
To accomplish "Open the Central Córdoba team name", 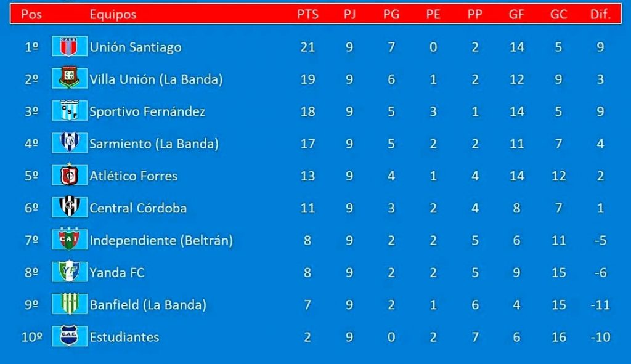I will coord(138,208).
